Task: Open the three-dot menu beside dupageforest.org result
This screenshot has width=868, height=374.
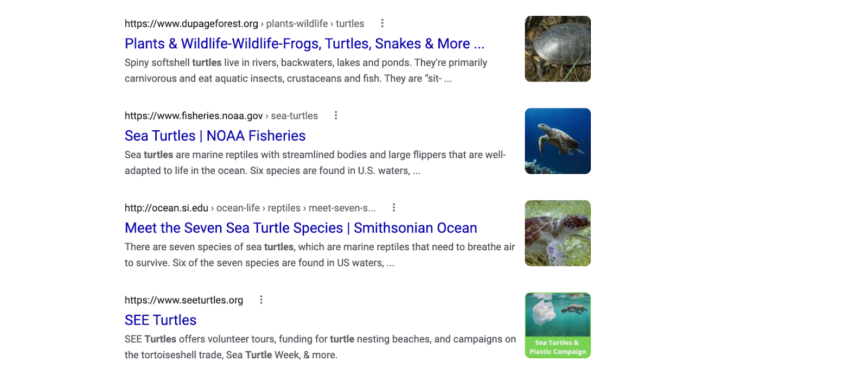Action: coord(382,23)
